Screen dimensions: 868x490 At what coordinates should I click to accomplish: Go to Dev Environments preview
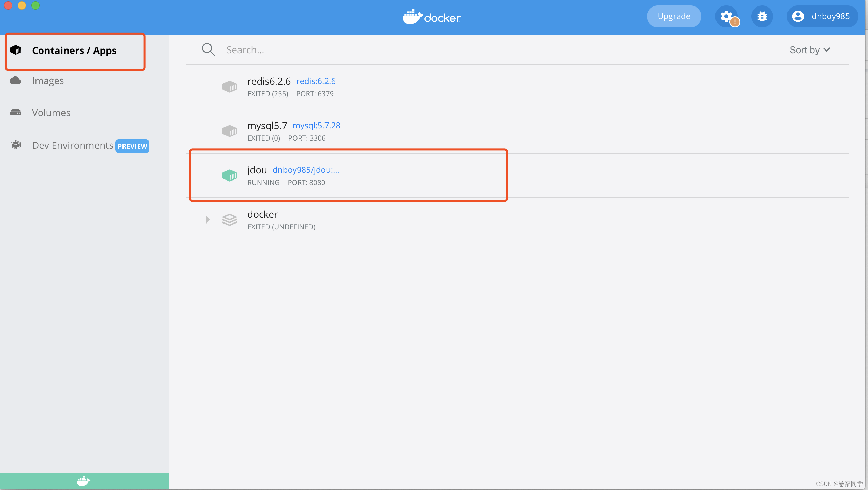[72, 145]
